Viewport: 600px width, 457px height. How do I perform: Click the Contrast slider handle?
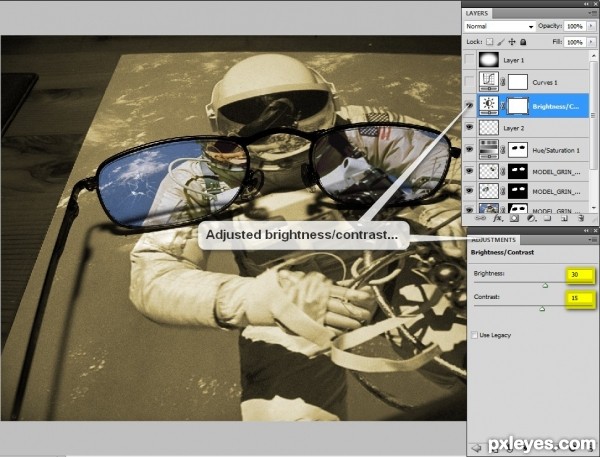542,308
